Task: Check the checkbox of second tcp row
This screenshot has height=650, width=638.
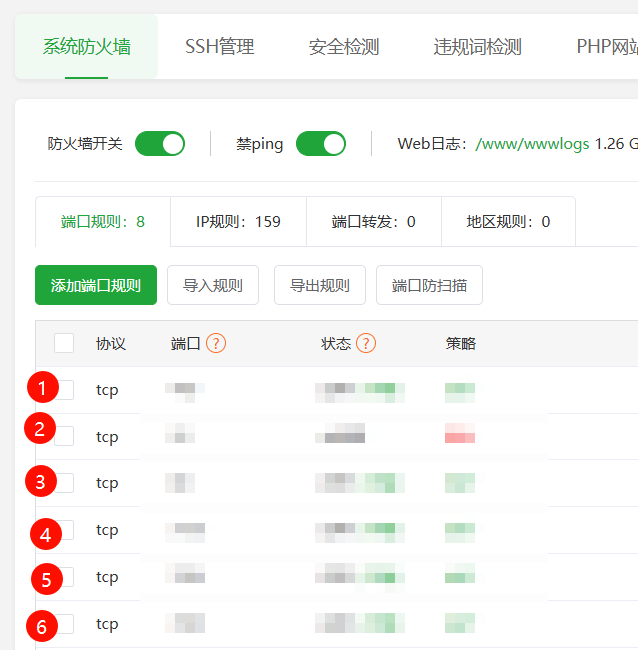Action: point(65,436)
